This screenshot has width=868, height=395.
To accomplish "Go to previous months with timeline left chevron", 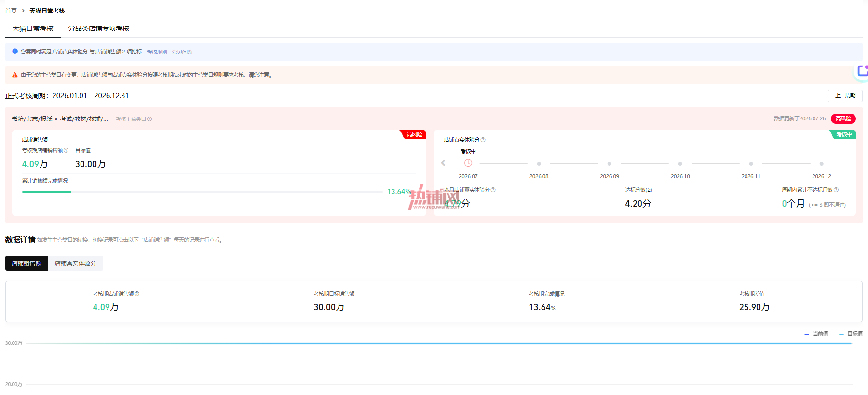I will click(443, 163).
